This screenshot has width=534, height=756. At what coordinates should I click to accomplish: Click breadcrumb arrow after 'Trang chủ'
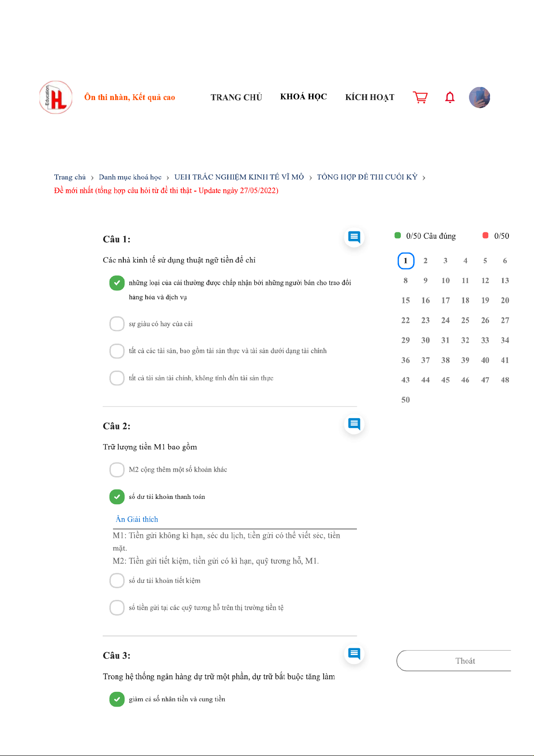click(92, 178)
